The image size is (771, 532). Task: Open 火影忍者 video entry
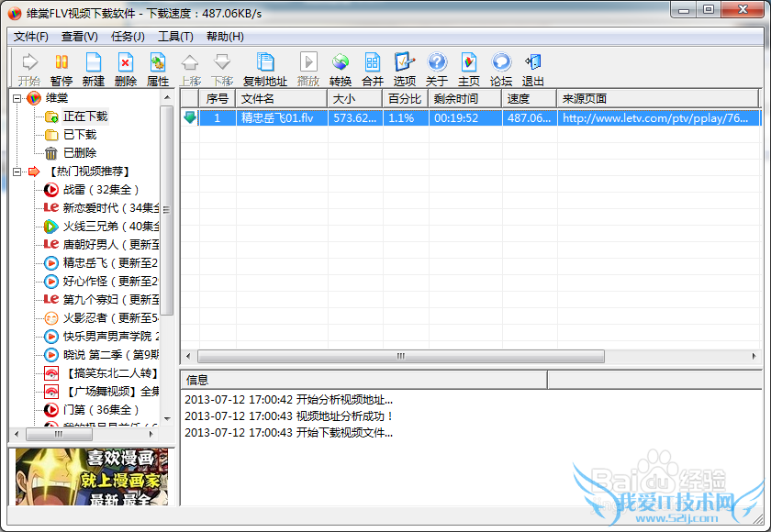pos(111,318)
